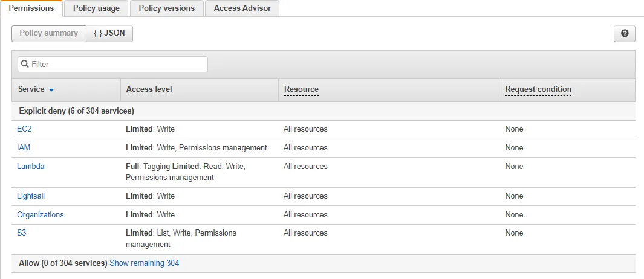Viewport: 644px width, 279px height.
Task: Open the Lightsail service link
Action: point(31,196)
